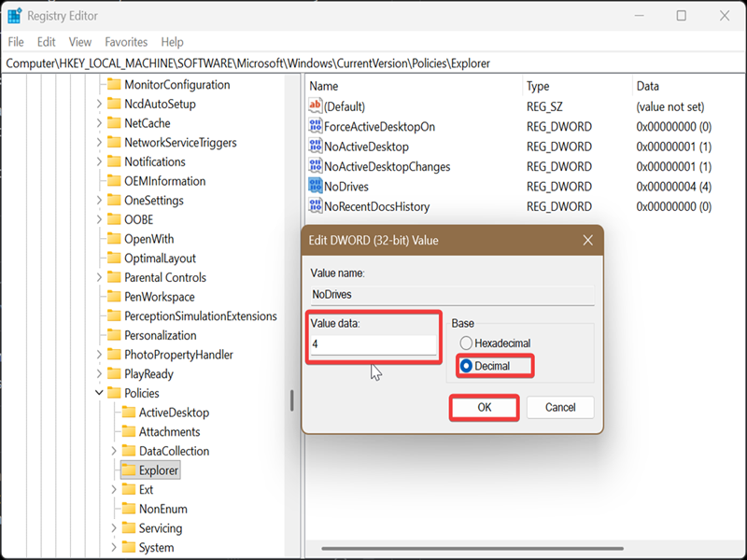Click the PlayReady folder icon
Image resolution: width=747 pixels, height=560 pixels.
click(114, 373)
